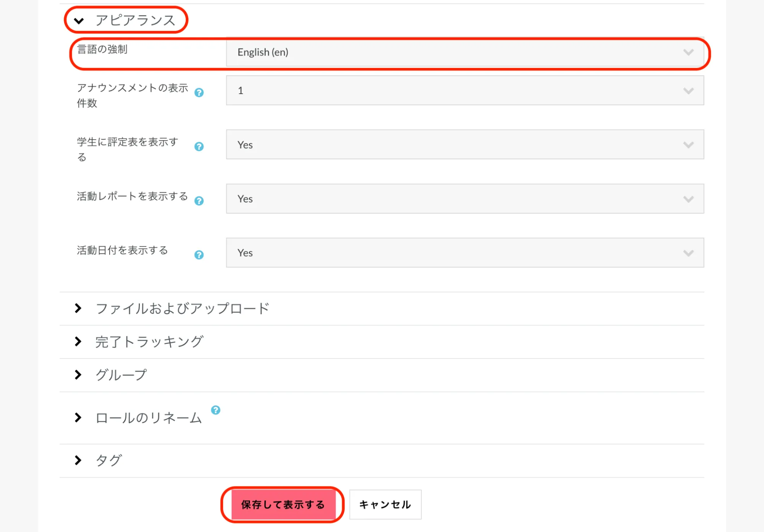Click chevron arrow in 言語の強制 select
This screenshot has height=532, width=764.
tap(688, 52)
